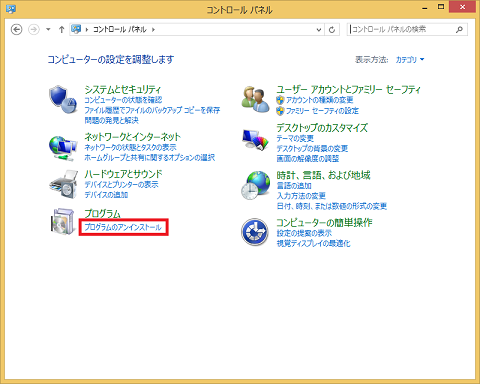
Task: Expand the address bar history dropdown
Action: pyautogui.click(x=319, y=30)
